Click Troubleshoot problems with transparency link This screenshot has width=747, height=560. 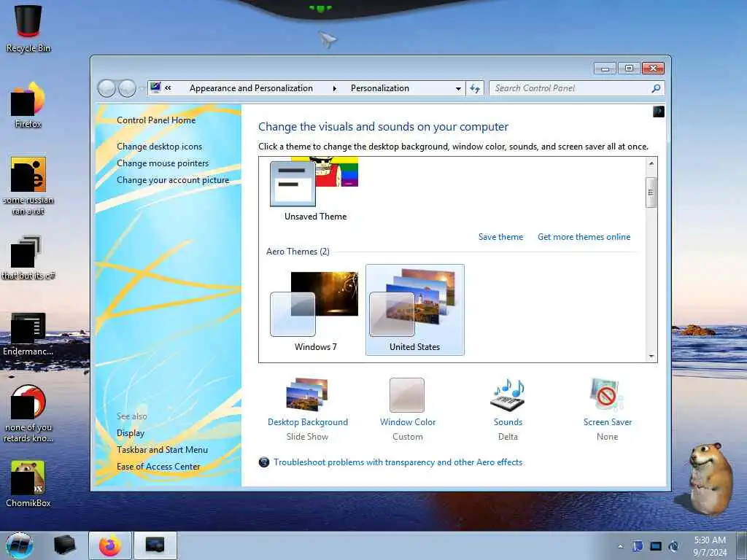point(398,462)
